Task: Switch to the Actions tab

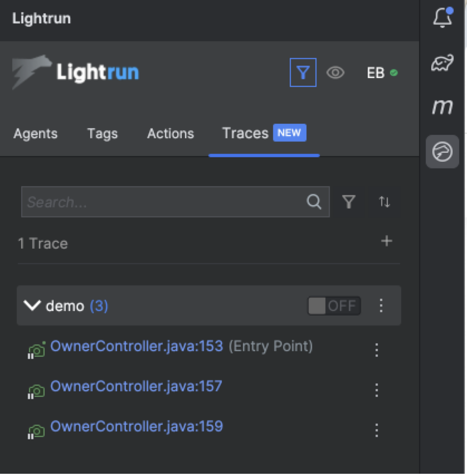Action: tap(171, 134)
